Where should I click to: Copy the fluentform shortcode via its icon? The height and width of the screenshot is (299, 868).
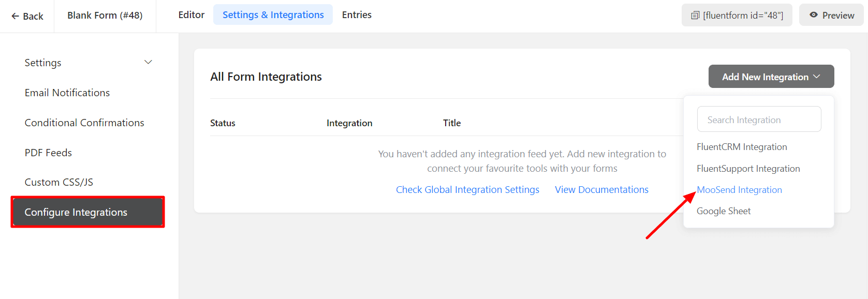(x=695, y=16)
